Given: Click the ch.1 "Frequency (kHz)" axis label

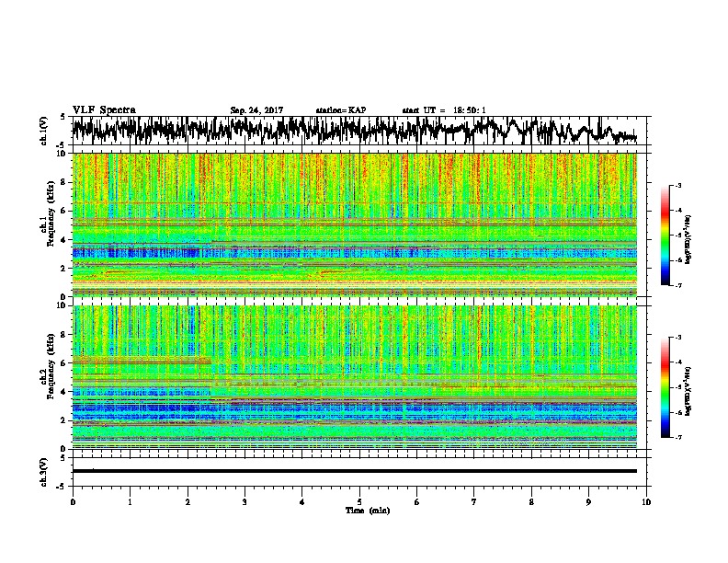Looking at the screenshot, I should (51, 213).
